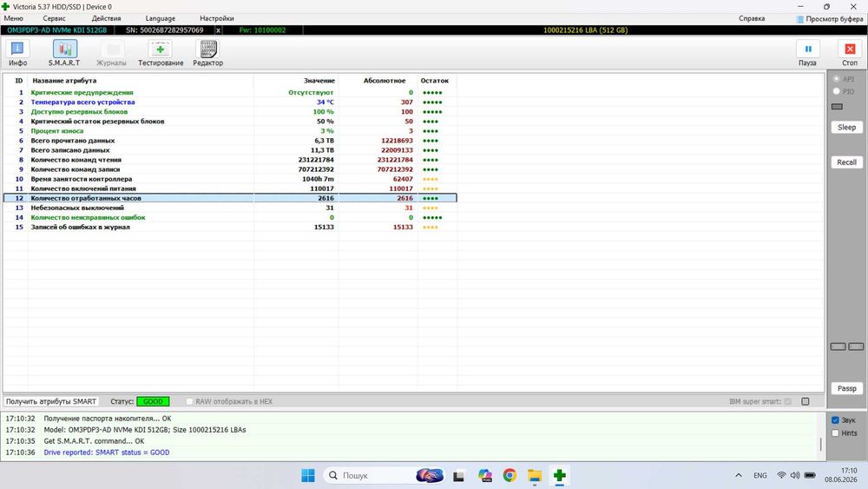Open File Explorer folder on taskbar
This screenshot has width=868, height=489.
tap(534, 475)
